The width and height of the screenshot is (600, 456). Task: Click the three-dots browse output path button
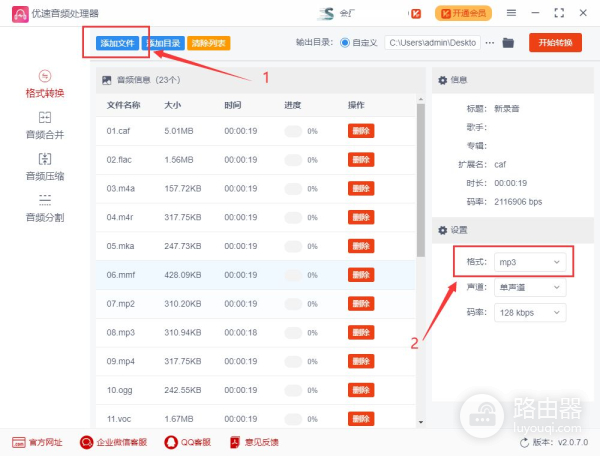490,43
